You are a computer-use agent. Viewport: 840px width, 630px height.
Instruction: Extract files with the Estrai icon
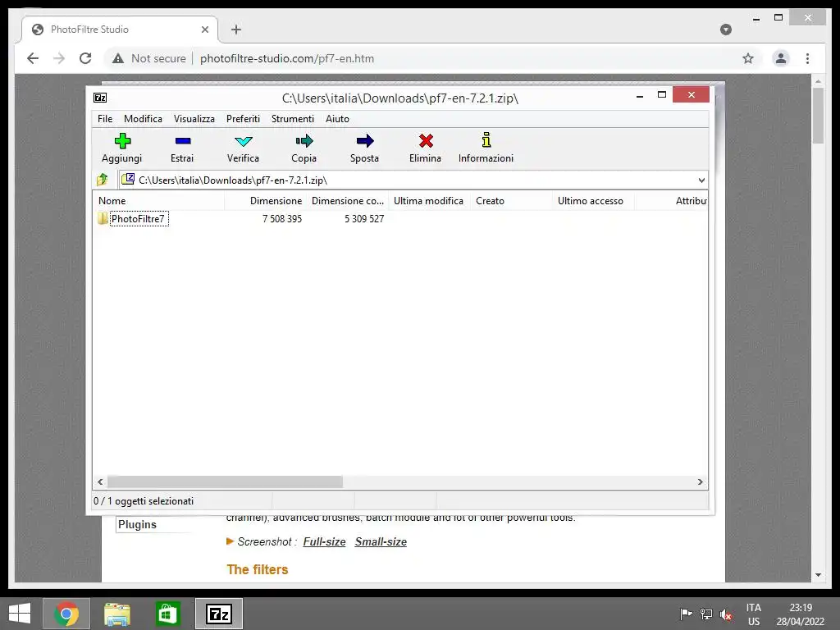[183, 141]
